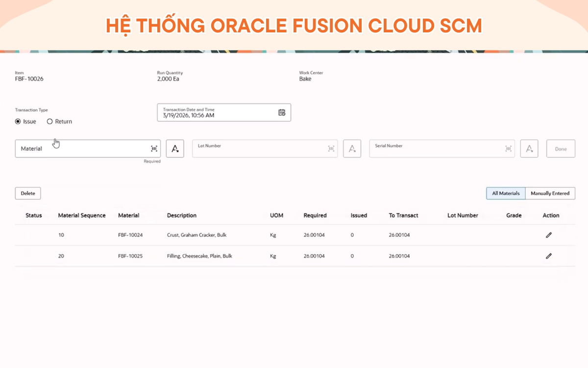The width and height of the screenshot is (588, 368).
Task: Focus the Material input field
Action: [x=88, y=149]
